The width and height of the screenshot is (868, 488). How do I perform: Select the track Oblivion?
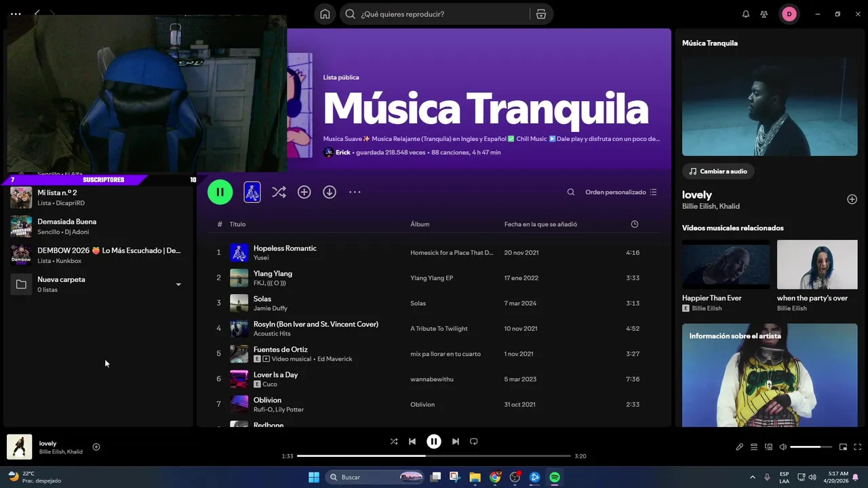(267, 400)
